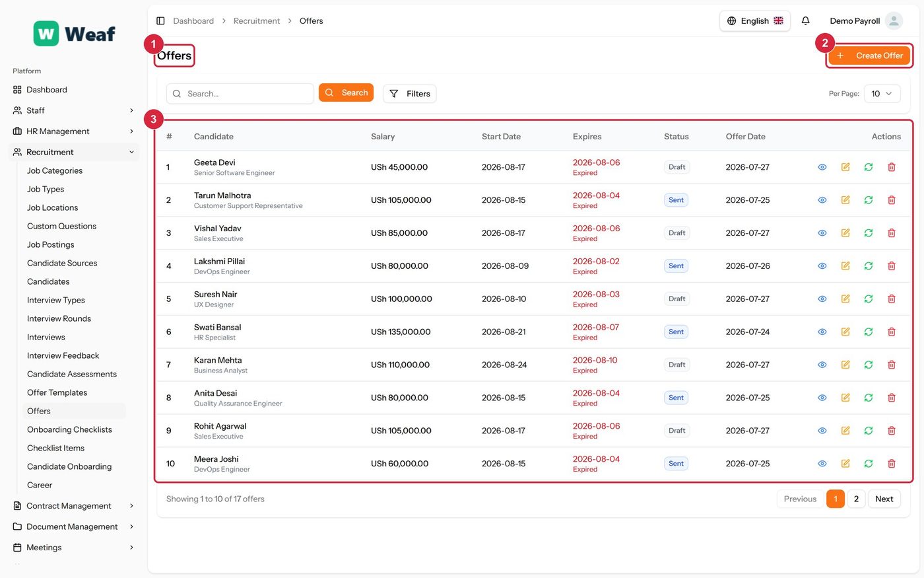This screenshot has width=924, height=578.
Task: Edit Swati Bansal's offer
Action: (845, 332)
